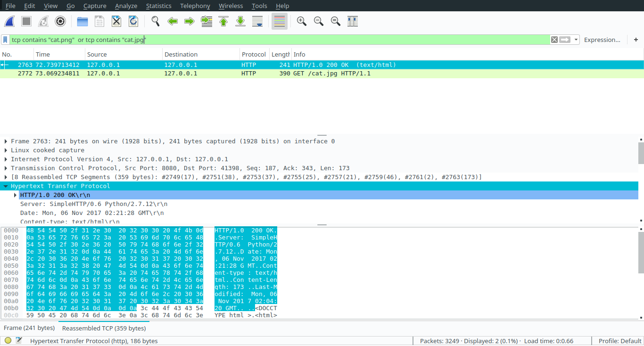Viewport: 644px width, 346px height.
Task: Reload this capture file icon
Action: click(x=133, y=21)
